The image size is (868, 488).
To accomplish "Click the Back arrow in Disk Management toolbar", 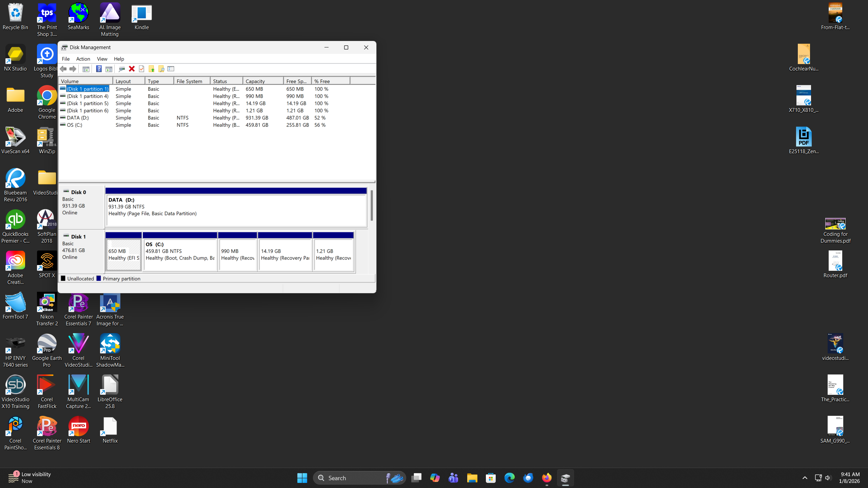I will (63, 69).
